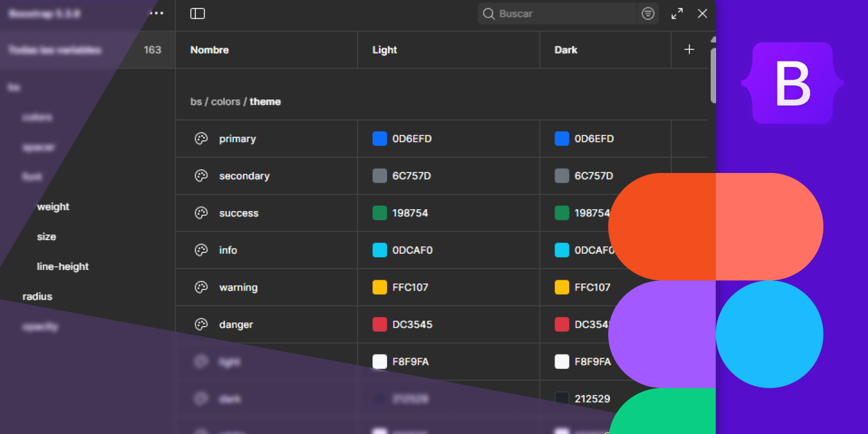This screenshot has width=868, height=434.
Task: Type in the Buscar search field
Action: (561, 14)
